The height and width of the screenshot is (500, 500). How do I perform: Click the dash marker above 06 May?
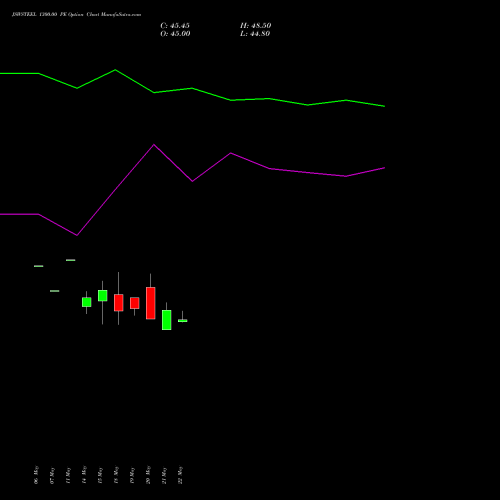tap(39, 266)
